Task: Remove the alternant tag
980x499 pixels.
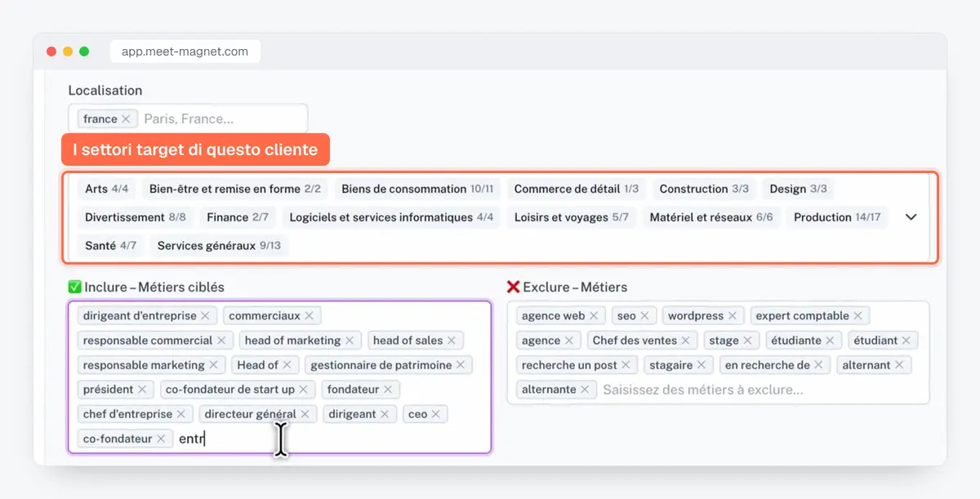Action: (x=899, y=365)
